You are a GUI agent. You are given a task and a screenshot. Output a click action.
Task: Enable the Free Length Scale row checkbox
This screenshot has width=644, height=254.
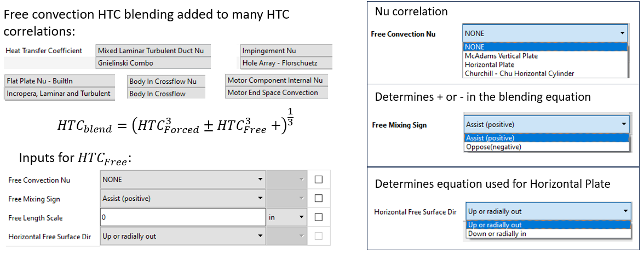pos(319,217)
